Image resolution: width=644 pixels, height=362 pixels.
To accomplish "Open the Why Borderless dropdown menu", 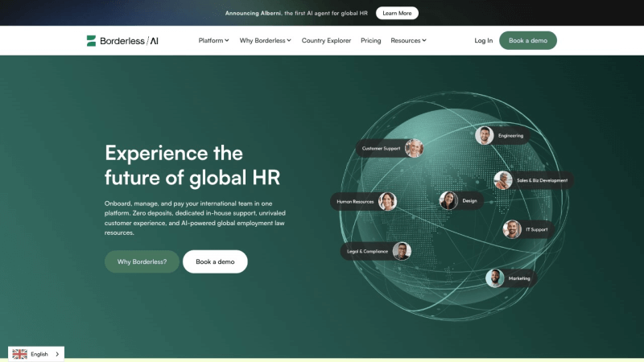I will pos(266,40).
